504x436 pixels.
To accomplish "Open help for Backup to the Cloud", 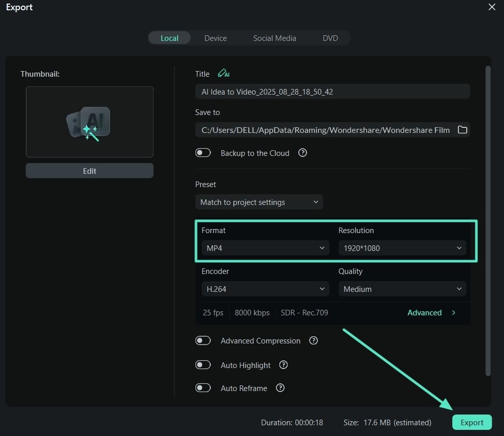I will tap(302, 153).
